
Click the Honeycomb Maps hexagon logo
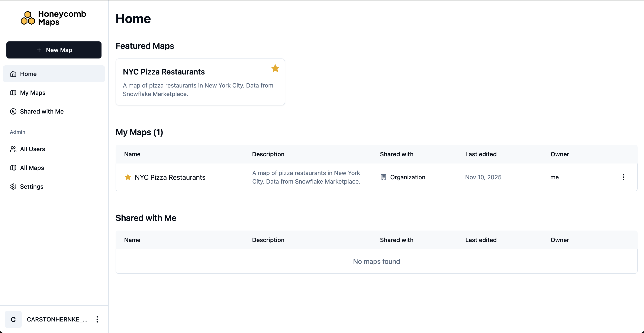coord(28,18)
